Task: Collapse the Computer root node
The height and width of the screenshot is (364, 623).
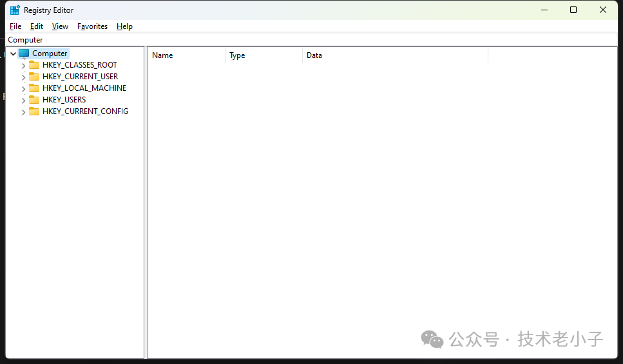Action: click(x=13, y=53)
